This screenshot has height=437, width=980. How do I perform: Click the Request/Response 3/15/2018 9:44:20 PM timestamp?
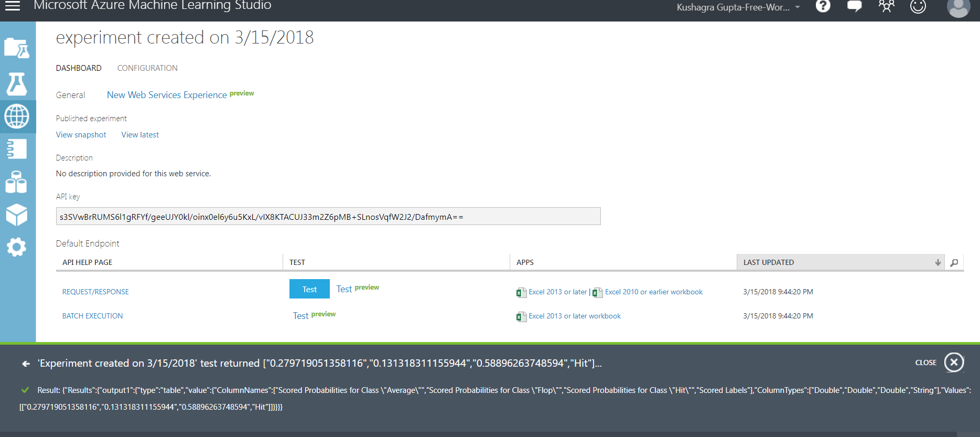tap(778, 292)
